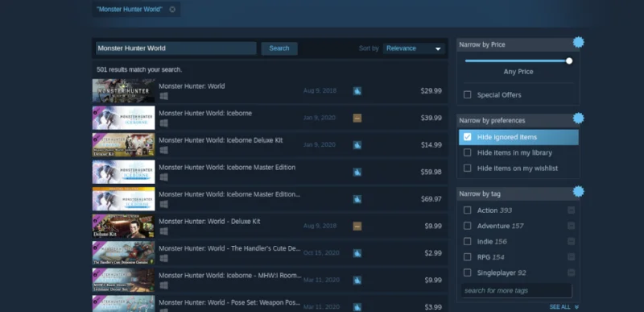Click the $29.99 price of Monster Hunter: World
Image resolution: width=644 pixels, height=312 pixels.
pyautogui.click(x=431, y=91)
